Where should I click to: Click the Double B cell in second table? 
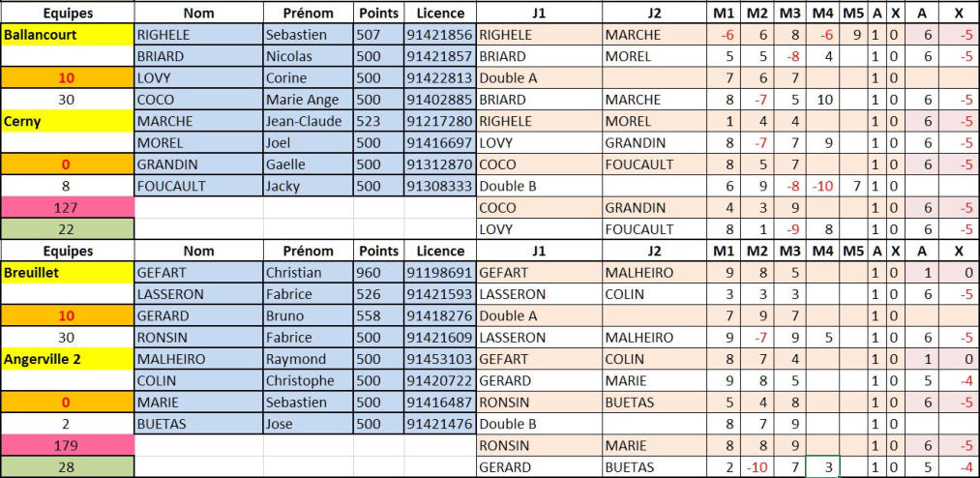pyautogui.click(x=540, y=424)
